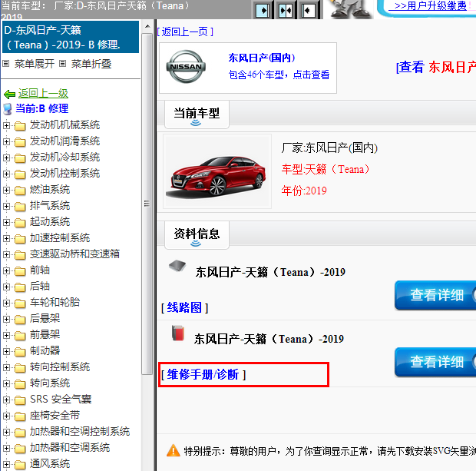Click the folder icon for 燃油系统
Screen dimensions: 476x471
coord(20,191)
